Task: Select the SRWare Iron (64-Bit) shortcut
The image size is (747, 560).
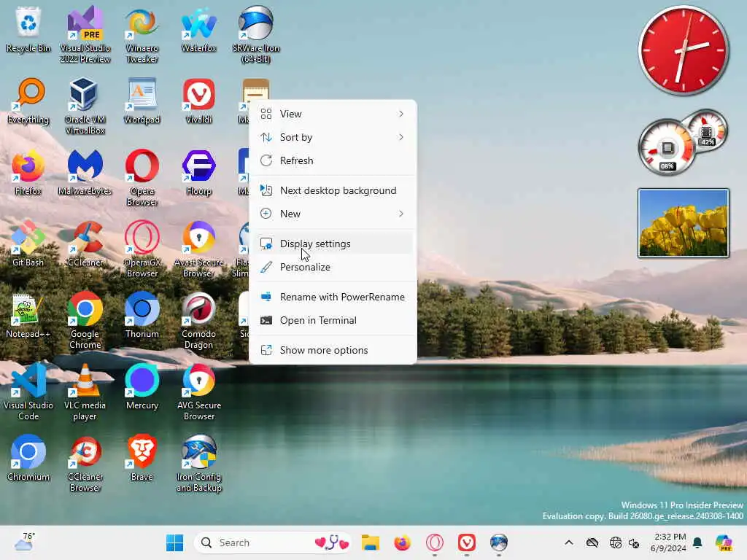Action: pos(256,35)
